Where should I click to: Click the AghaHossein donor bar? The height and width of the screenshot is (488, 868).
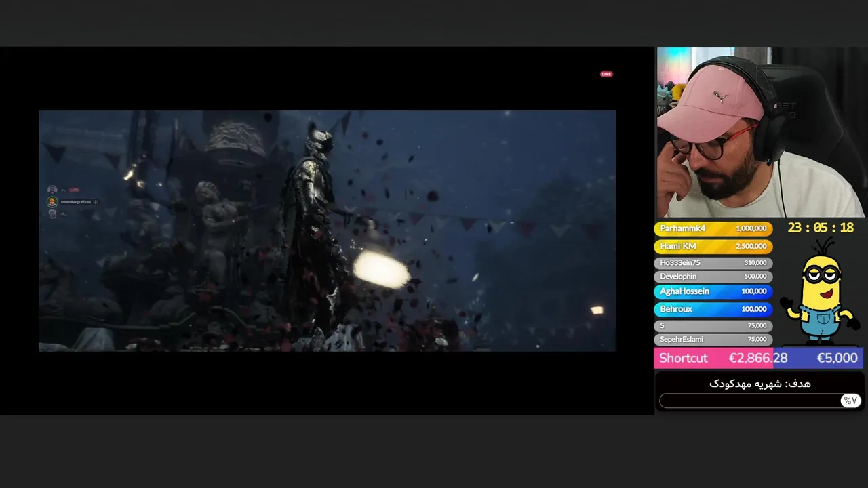click(x=713, y=291)
